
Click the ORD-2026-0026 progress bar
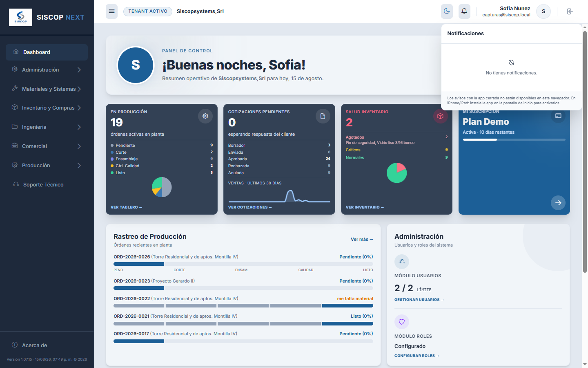[243, 264]
